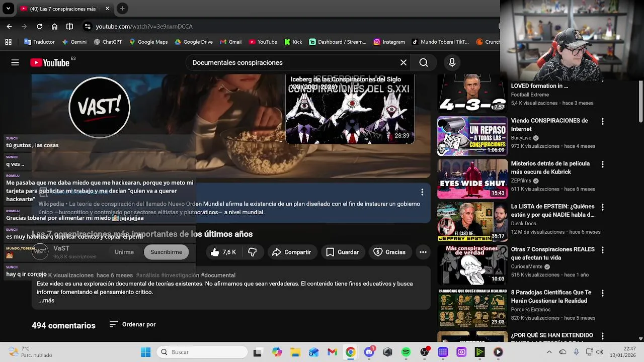
Task: Open the ChatGPT bookmark
Action: pyautogui.click(x=108, y=42)
